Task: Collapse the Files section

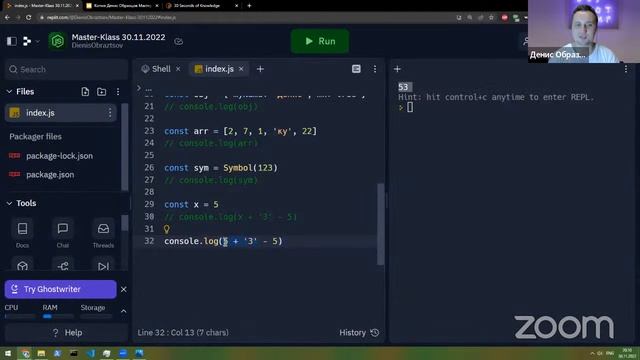Action: [x=9, y=92]
